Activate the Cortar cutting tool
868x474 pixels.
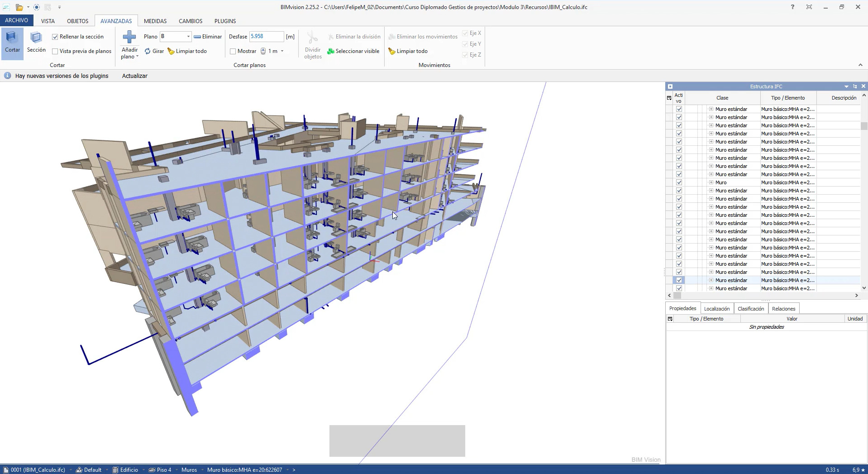tap(12, 42)
